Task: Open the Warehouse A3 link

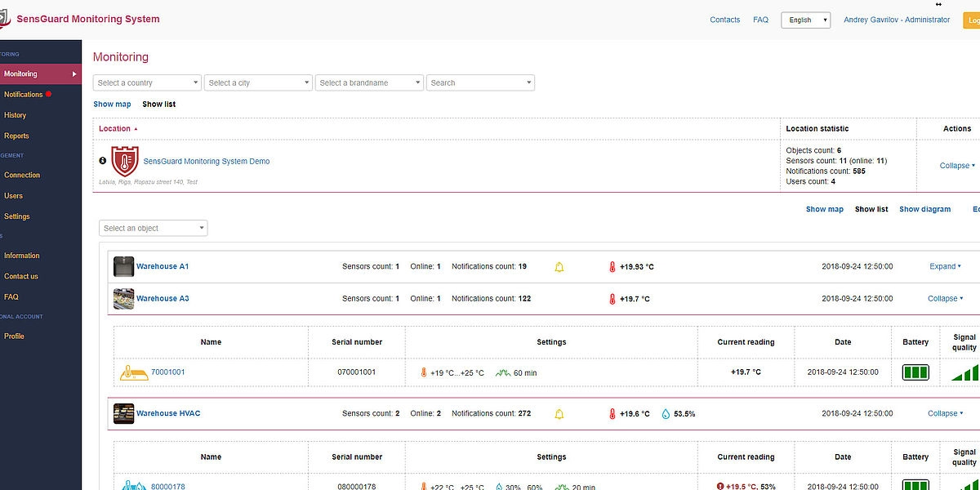Action: (x=163, y=299)
